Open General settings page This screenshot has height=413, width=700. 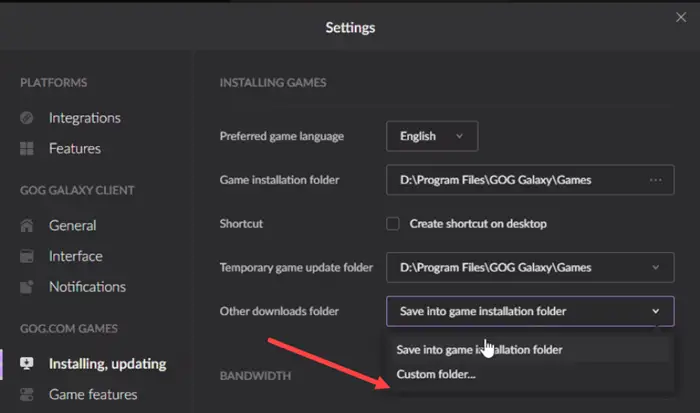[72, 226]
